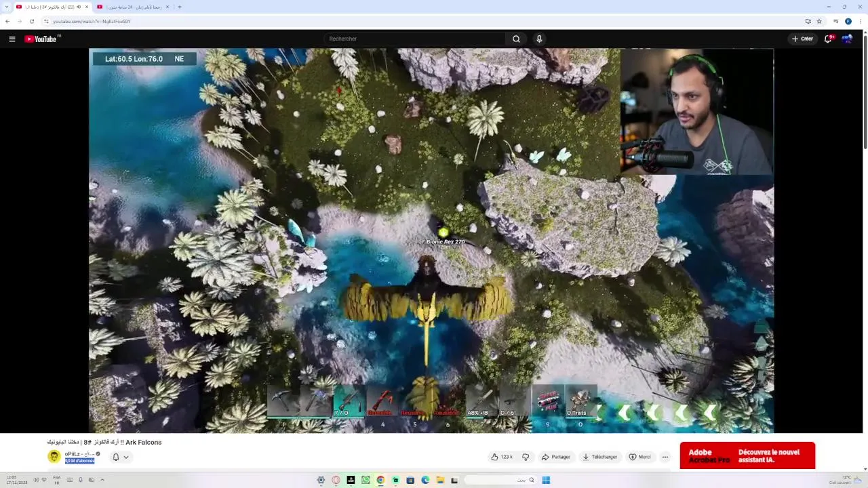
Task: Click the video player to pause
Action: [x=431, y=241]
